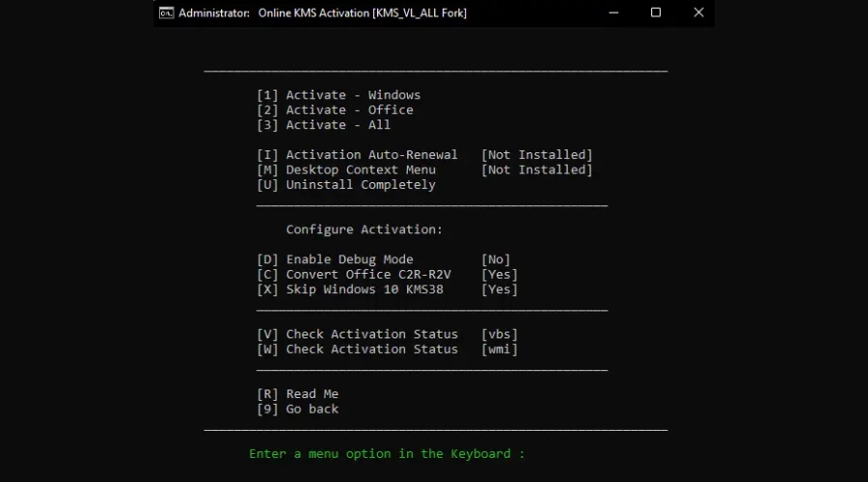Viewport: 868px width, 482px height.
Task: Click '[V] Check Activation Status' line
Action: click(357, 335)
